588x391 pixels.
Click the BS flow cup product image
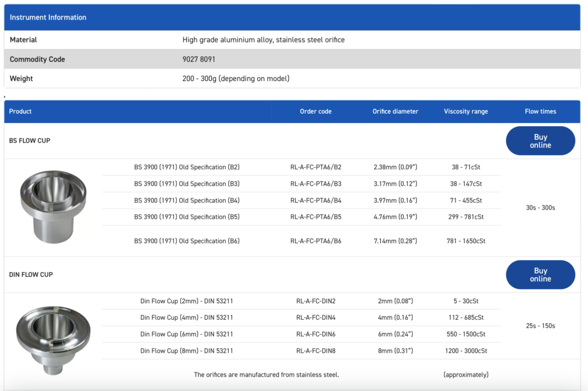pos(53,207)
